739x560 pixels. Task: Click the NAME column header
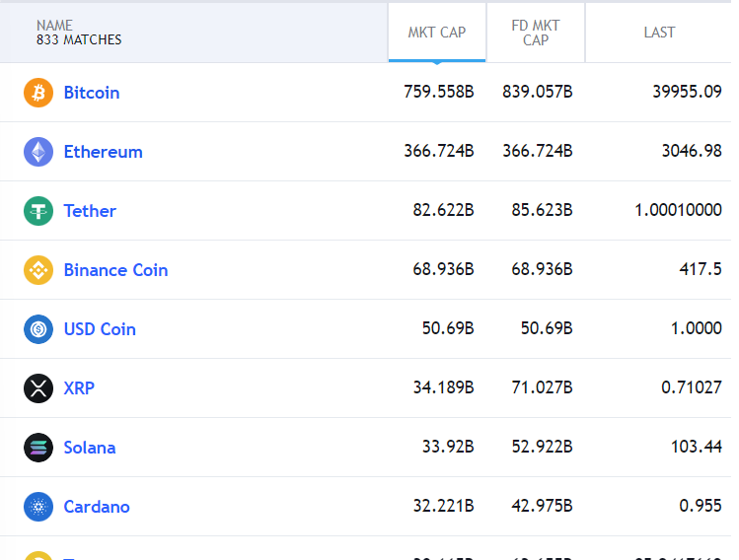pyautogui.click(x=55, y=26)
